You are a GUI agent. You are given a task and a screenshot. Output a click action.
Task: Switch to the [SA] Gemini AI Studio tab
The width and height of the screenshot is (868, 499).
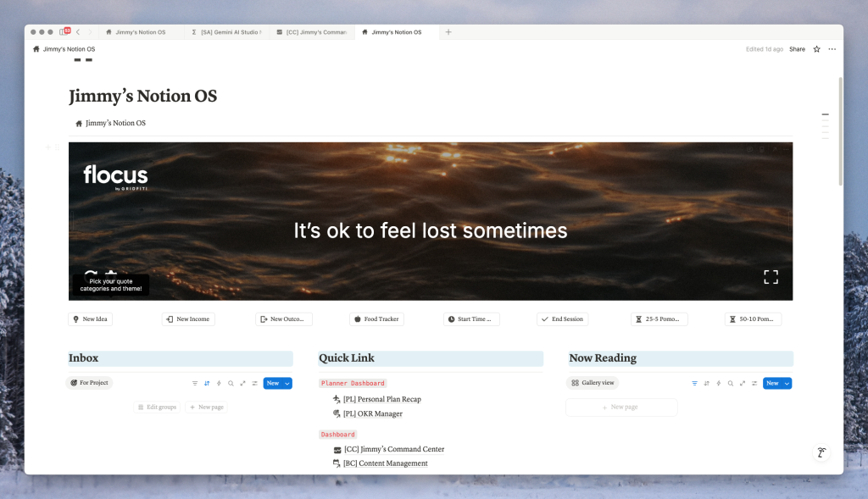coord(226,32)
